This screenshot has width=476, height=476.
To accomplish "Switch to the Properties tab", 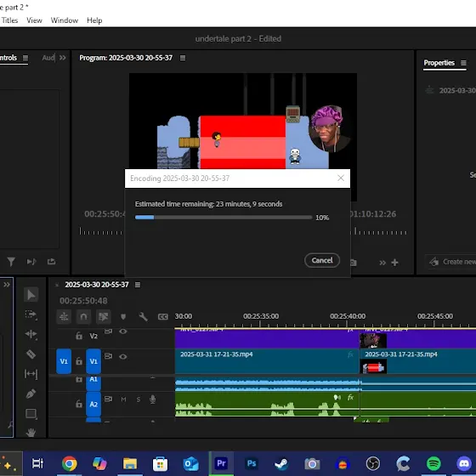I will (x=439, y=63).
